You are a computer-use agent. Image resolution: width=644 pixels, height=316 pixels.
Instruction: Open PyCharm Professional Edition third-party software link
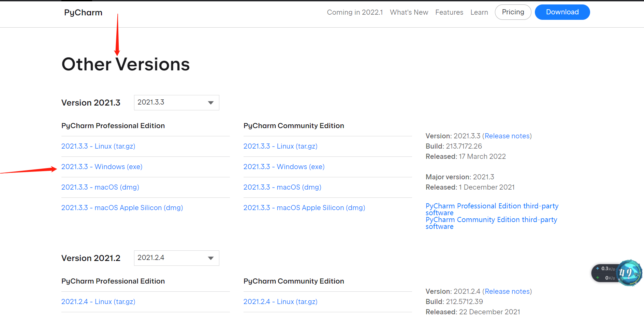point(492,209)
